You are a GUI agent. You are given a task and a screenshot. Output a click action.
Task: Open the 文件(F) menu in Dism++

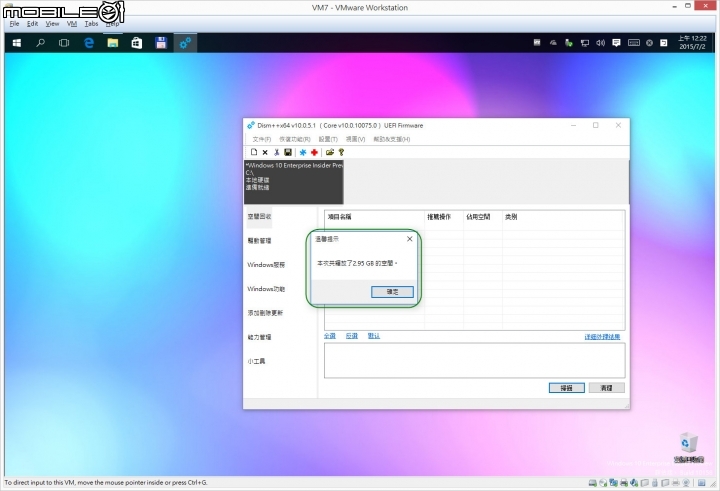(x=262, y=139)
